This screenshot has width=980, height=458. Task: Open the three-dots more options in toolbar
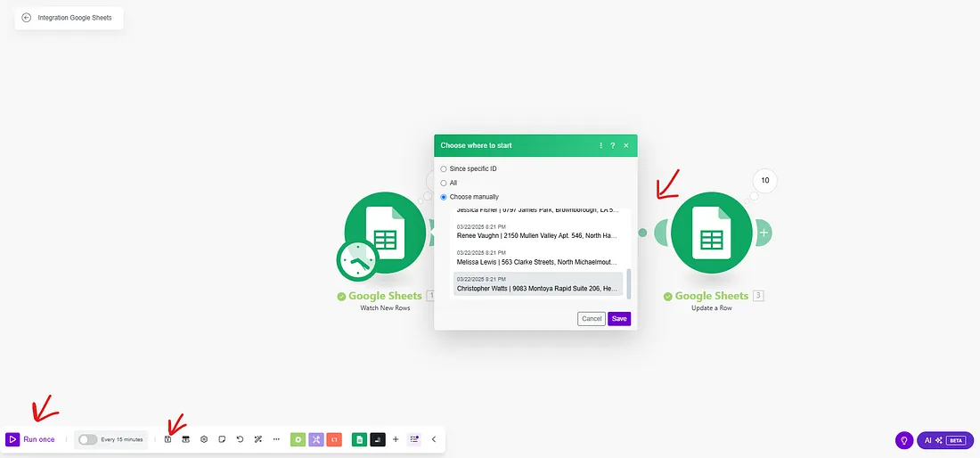(276, 439)
